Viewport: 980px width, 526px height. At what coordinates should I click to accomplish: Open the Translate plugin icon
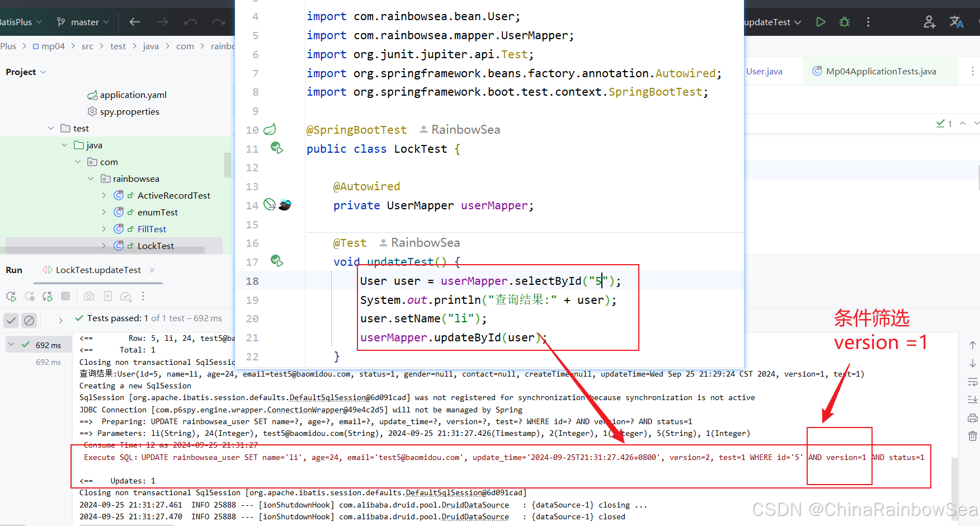tap(957, 22)
